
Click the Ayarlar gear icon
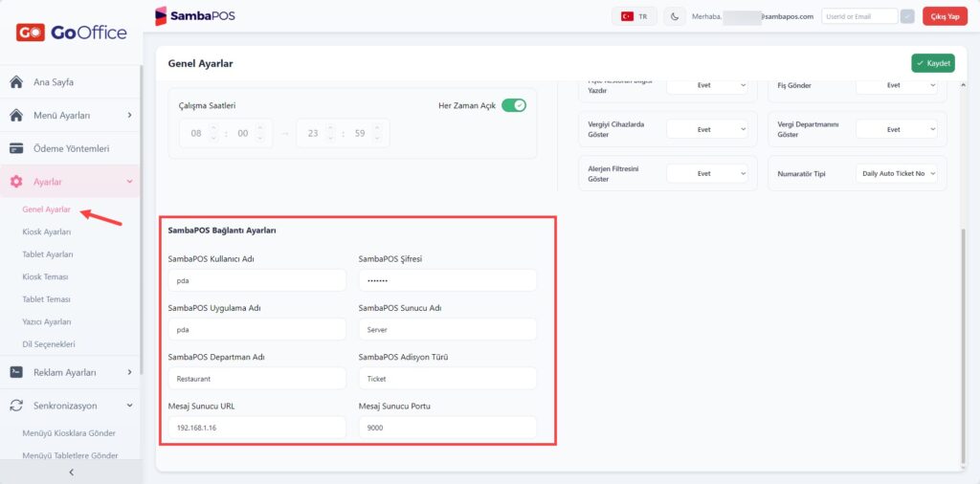[17, 182]
